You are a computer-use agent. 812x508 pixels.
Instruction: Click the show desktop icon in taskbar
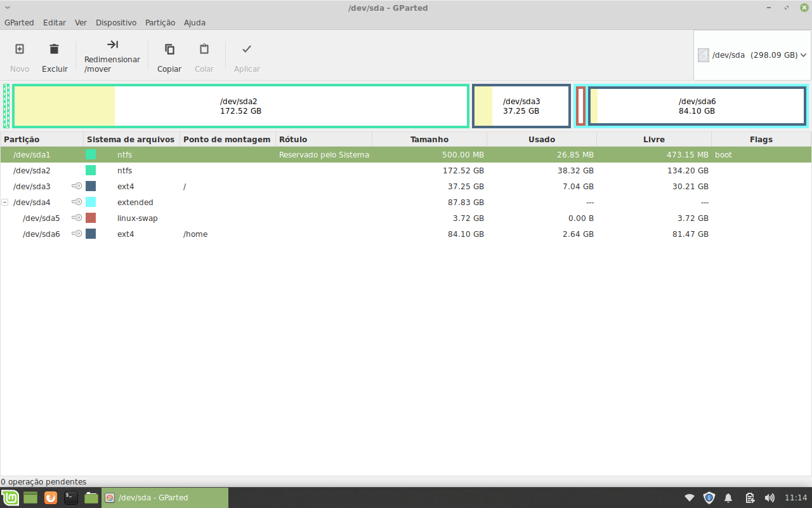(x=30, y=498)
